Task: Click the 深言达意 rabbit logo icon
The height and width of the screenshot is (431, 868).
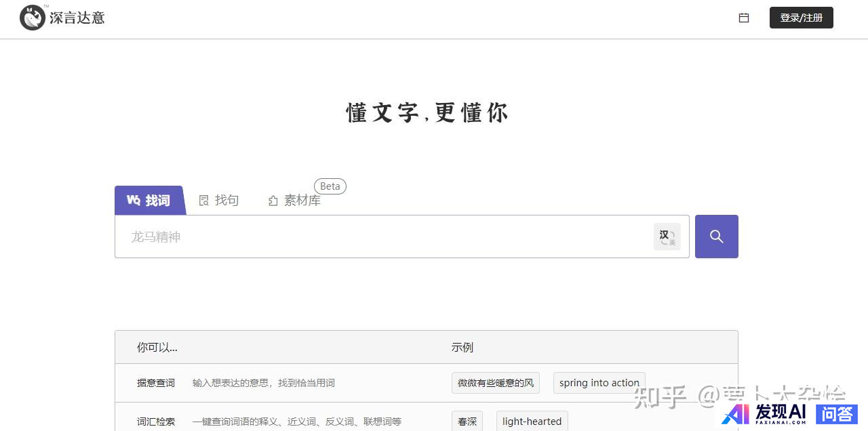Action: point(33,18)
